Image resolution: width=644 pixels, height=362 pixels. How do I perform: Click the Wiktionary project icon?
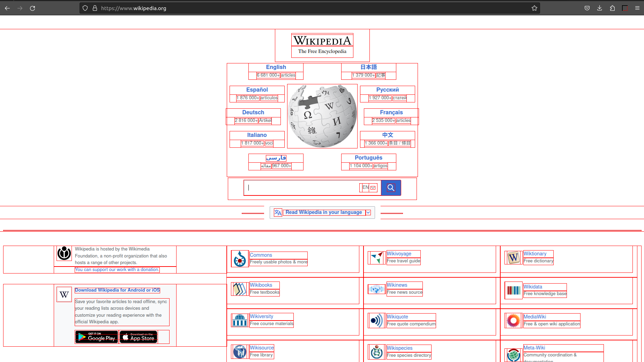point(514,258)
